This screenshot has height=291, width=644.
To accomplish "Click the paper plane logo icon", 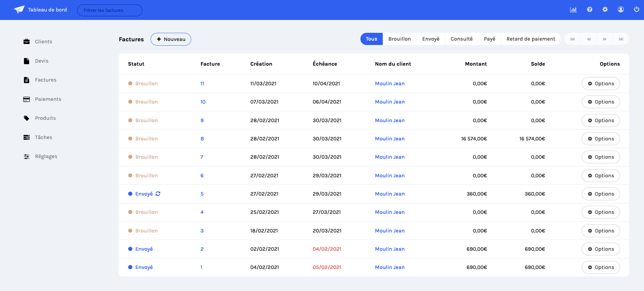I will tap(19, 9).
